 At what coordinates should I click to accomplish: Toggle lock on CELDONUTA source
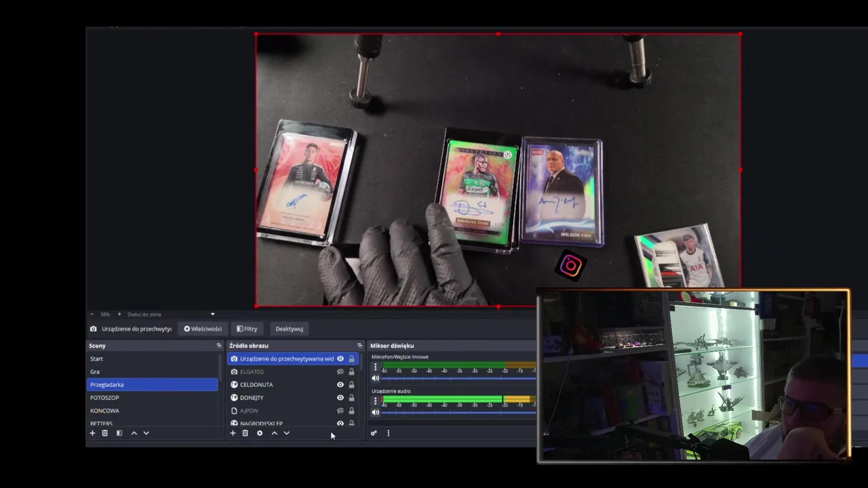(x=351, y=384)
